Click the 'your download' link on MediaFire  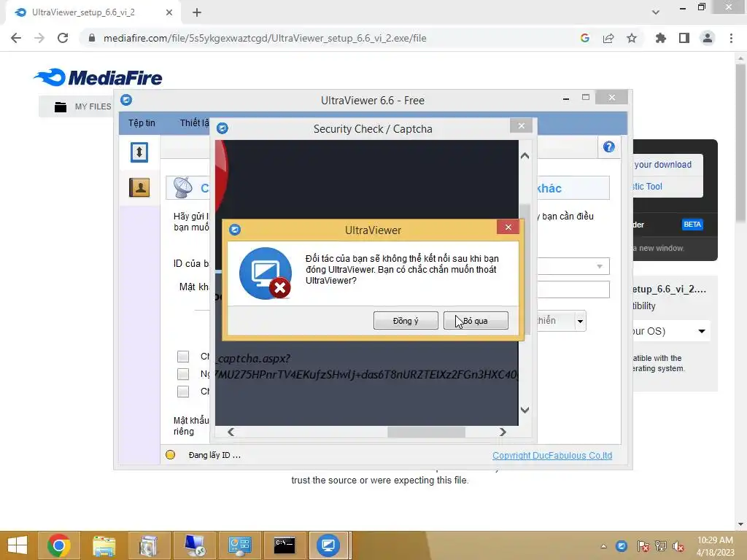point(662,164)
